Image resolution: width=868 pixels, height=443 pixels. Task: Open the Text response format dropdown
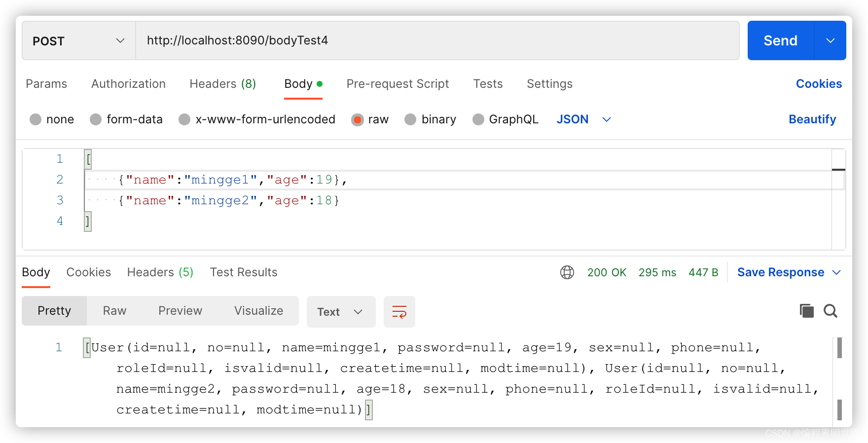coord(341,312)
